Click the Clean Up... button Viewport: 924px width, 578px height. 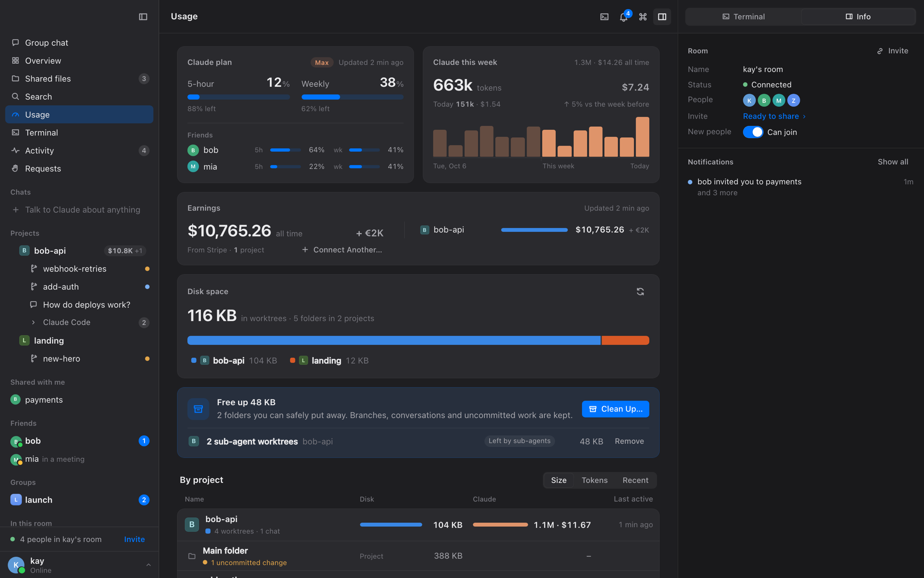tap(615, 409)
